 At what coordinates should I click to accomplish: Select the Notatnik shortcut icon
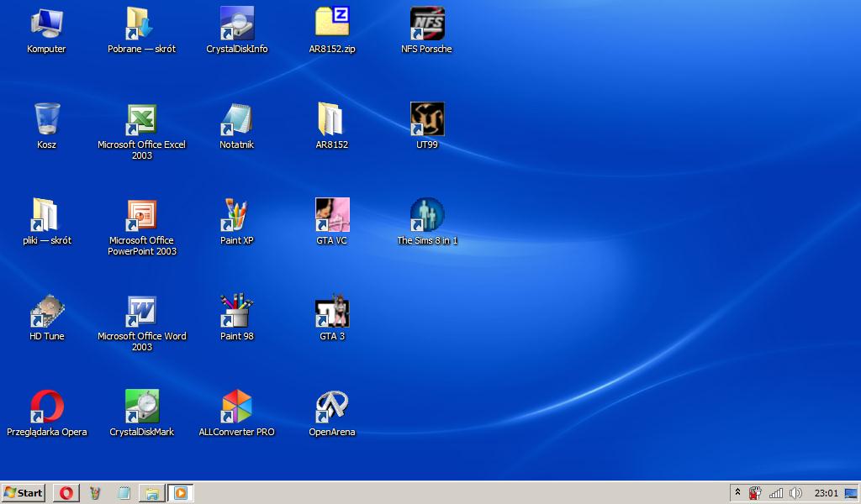pos(236,126)
